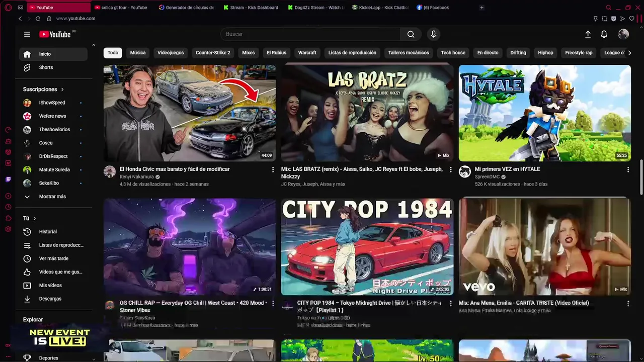
Task: Open Settings gear icon in Opera sidebar
Action: pyautogui.click(x=8, y=229)
